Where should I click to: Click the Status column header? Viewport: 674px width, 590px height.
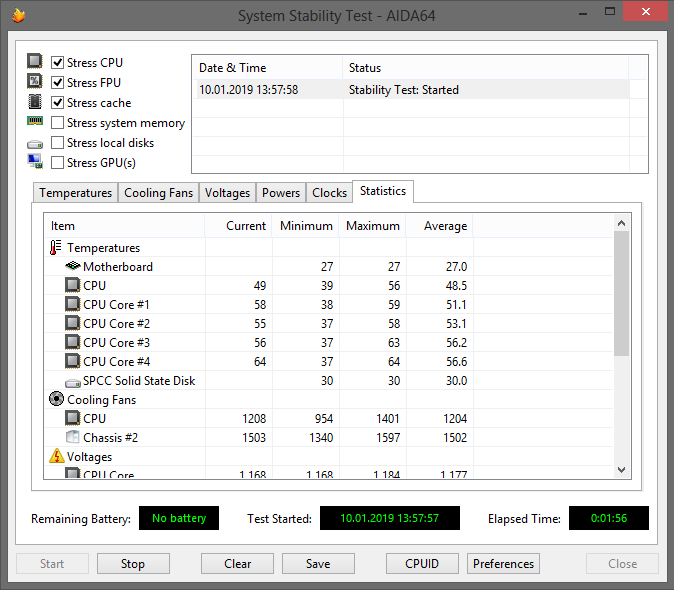pos(486,68)
